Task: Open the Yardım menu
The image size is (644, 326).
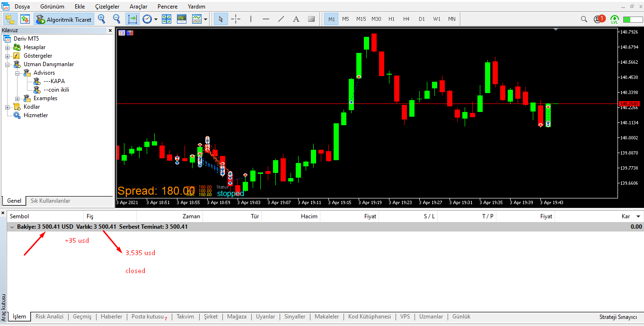Action: click(x=196, y=7)
